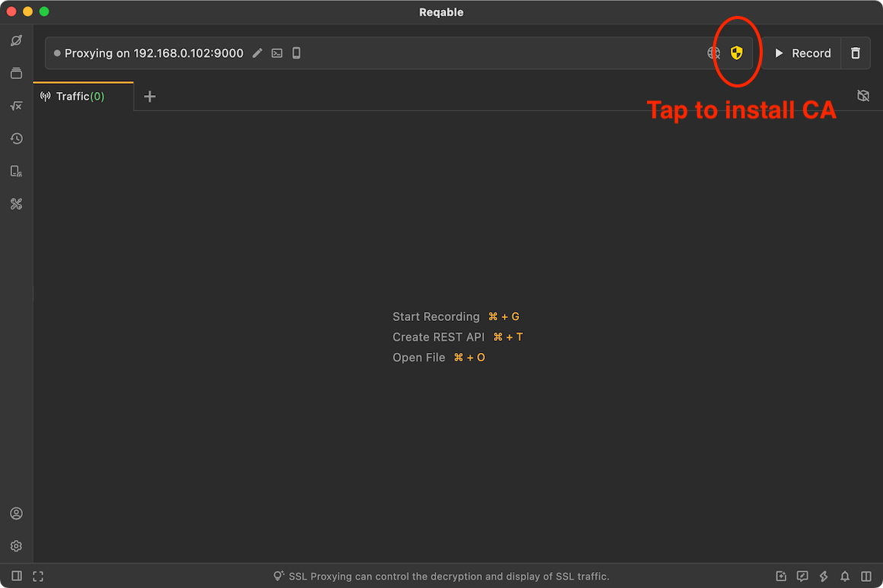Start capturing with the Record button

[x=802, y=53]
